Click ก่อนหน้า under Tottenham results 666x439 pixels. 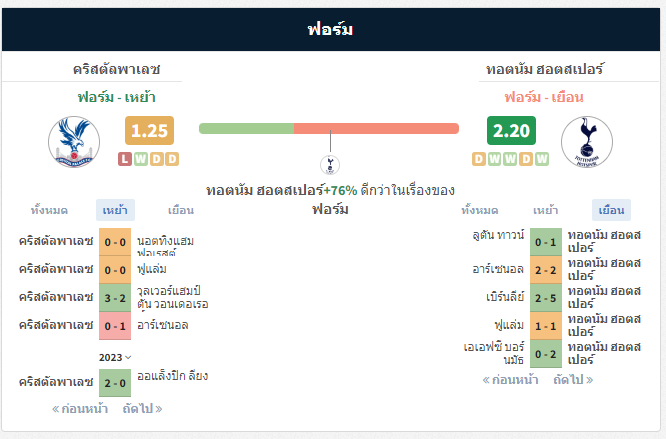510,380
